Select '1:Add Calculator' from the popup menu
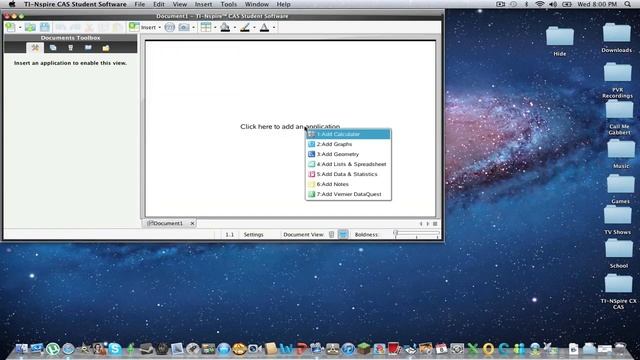 [349, 134]
